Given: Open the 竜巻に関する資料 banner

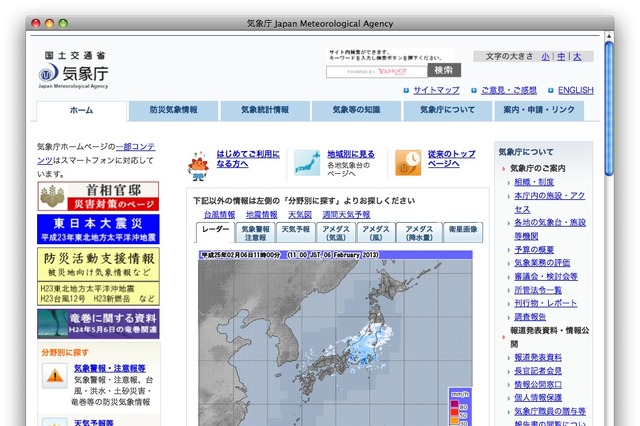Looking at the screenshot, I should 98,324.
